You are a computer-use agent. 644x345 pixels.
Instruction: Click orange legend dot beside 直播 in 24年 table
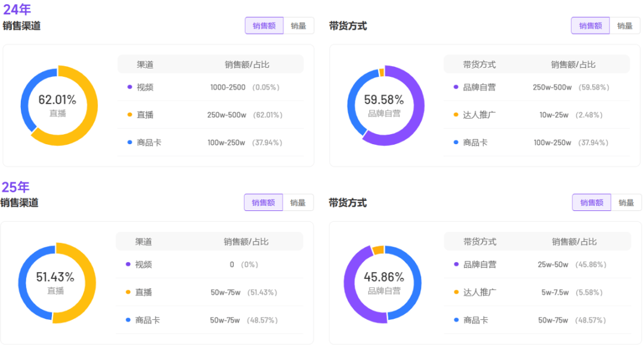click(130, 114)
